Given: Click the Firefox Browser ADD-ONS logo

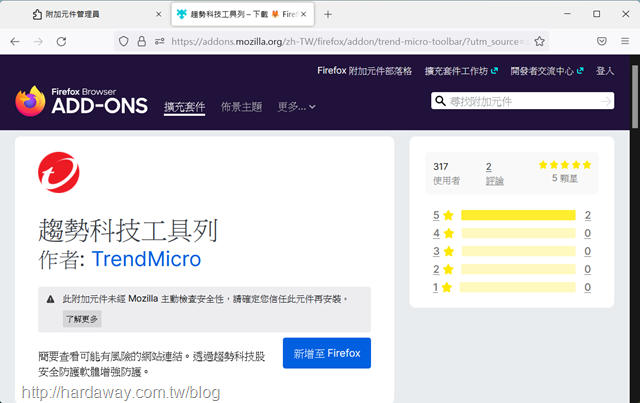Looking at the screenshot, I should pos(82,101).
